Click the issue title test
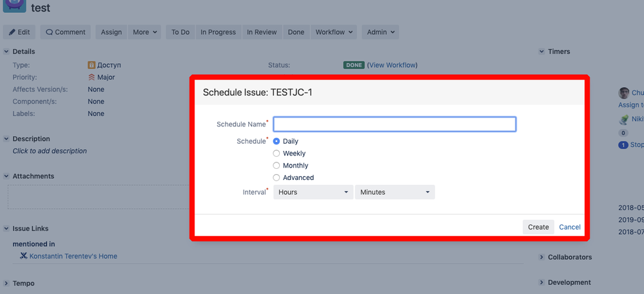 tap(41, 7)
